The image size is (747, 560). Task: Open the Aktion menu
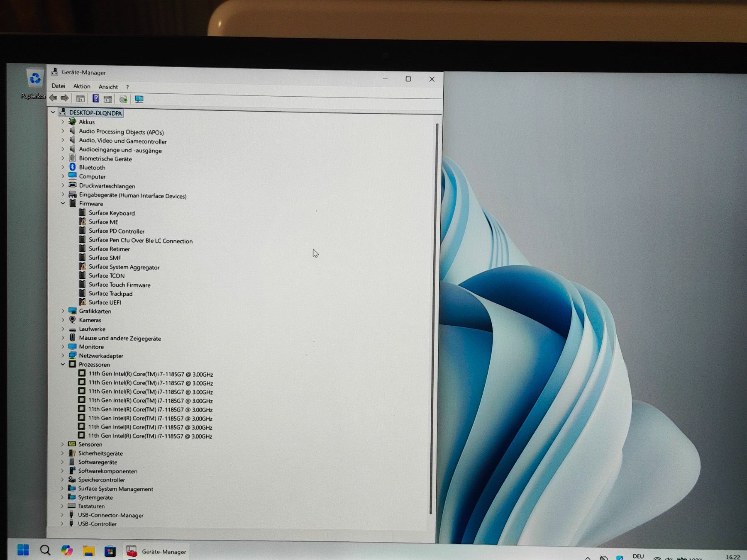(82, 86)
